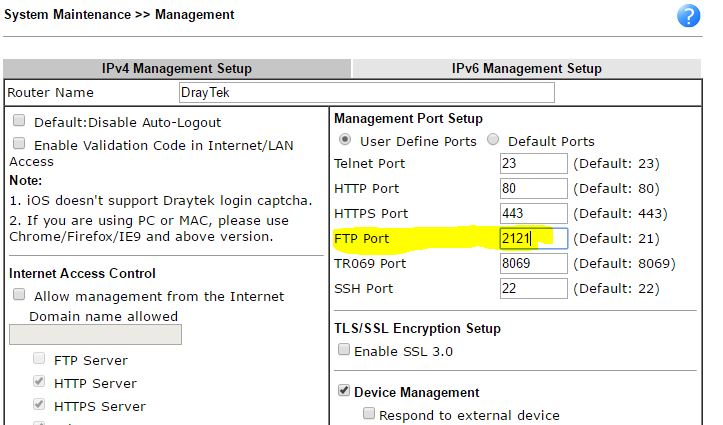Click the blue help question mark icon
Viewport: 723px width, 425px height.
click(688, 16)
